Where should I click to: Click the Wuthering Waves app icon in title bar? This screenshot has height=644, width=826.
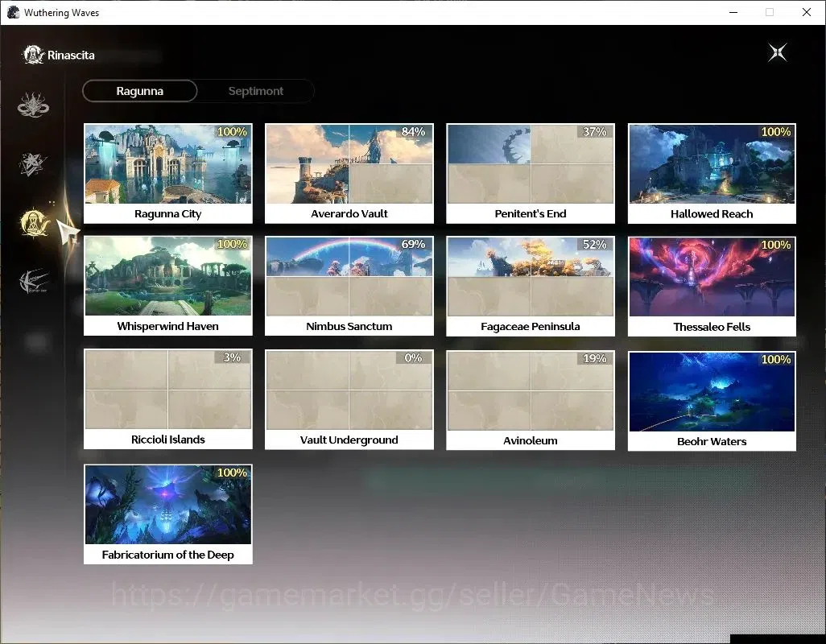pos(13,12)
